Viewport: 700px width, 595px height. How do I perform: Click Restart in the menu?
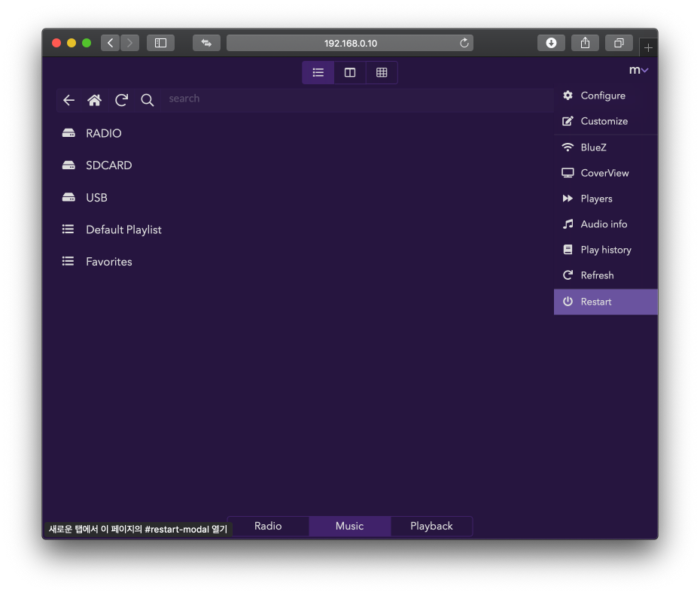606,302
